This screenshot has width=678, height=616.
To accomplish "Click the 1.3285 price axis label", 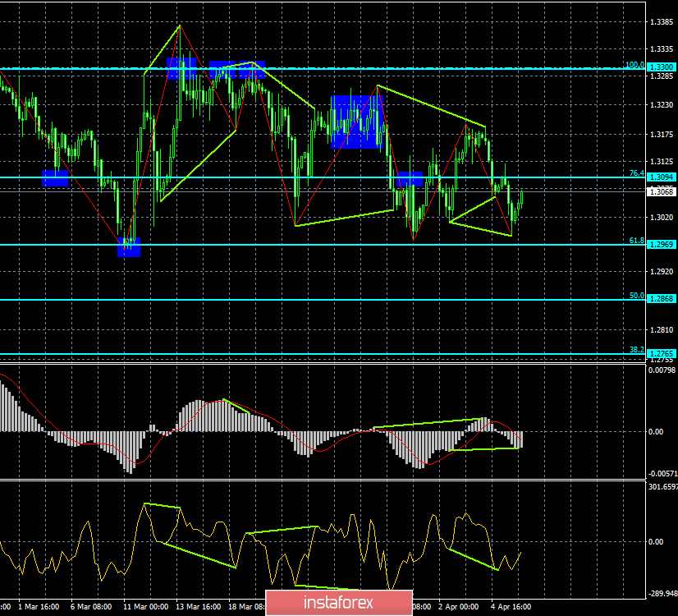I will coord(662,76).
